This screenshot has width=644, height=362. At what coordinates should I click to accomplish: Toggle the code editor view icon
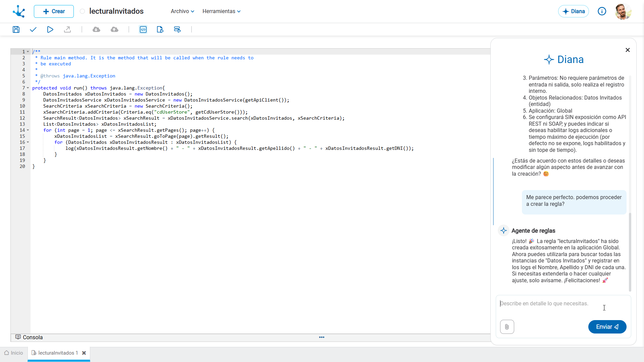pos(143,29)
